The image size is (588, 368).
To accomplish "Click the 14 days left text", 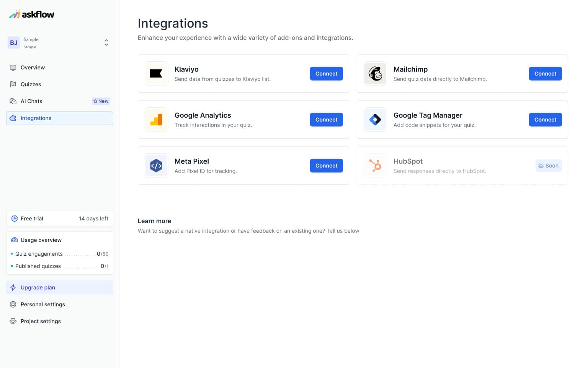I will tap(93, 219).
